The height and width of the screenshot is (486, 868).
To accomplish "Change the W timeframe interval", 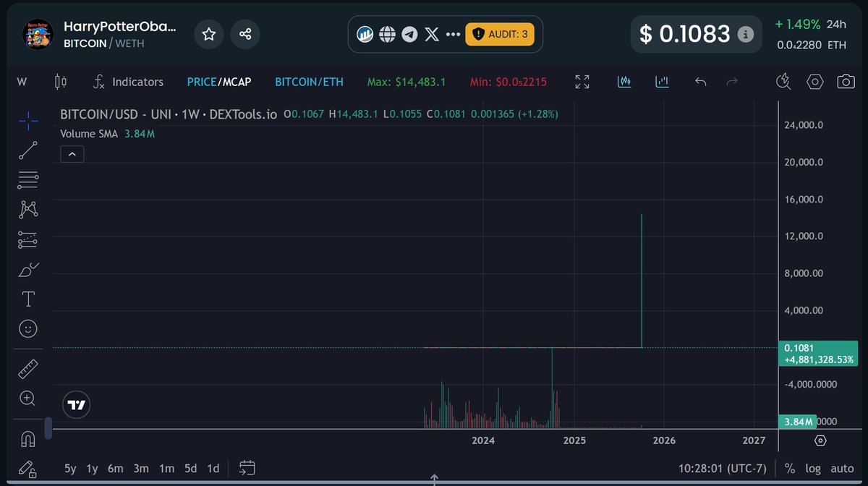I will point(22,82).
